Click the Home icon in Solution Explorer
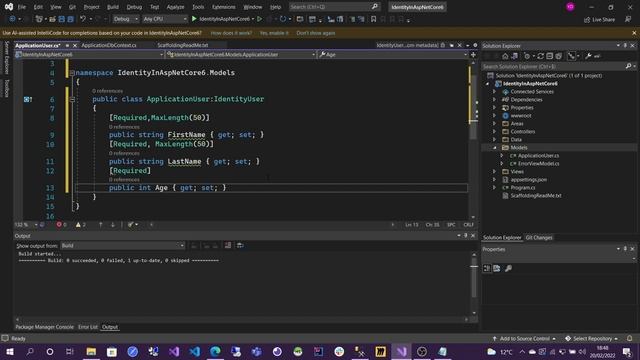Image resolution: width=640 pixels, height=360 pixels. [505, 56]
